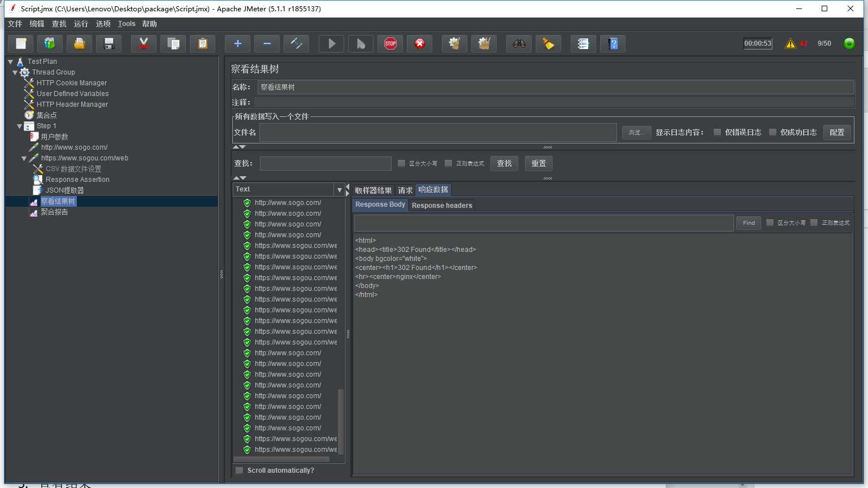
Task: Clear results with the single broom icon
Action: (454, 43)
